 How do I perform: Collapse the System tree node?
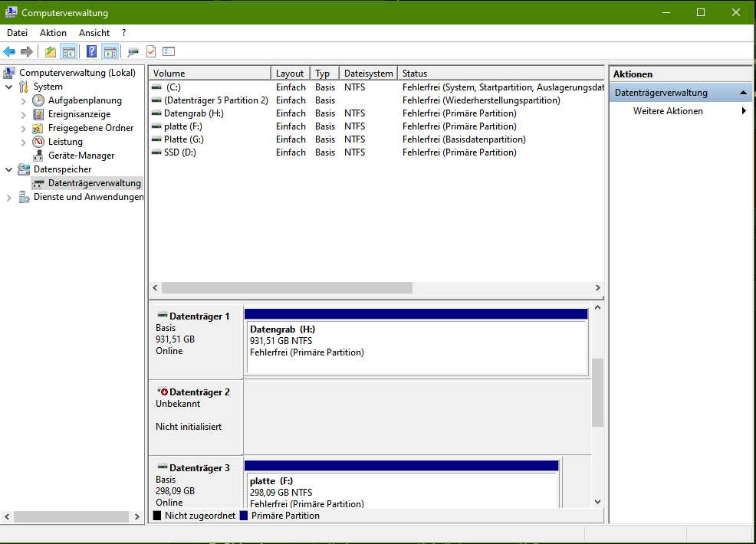8,87
